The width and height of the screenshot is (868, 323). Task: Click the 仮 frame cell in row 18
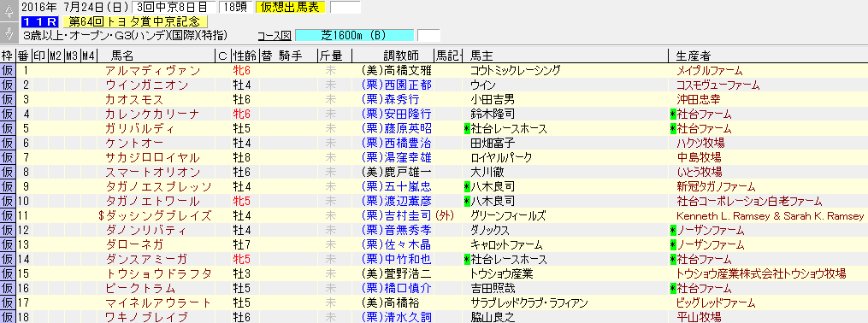8,317
